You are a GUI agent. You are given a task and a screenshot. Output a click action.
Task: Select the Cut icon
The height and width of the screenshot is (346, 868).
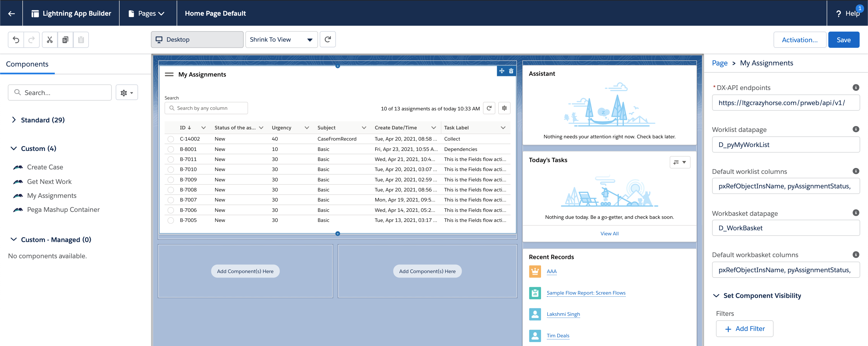pyautogui.click(x=49, y=39)
